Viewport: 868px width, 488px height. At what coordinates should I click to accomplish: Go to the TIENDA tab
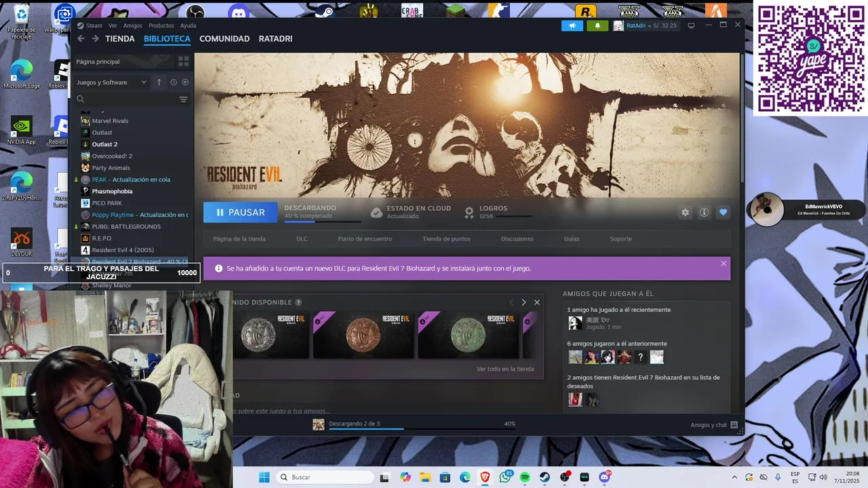(x=120, y=39)
